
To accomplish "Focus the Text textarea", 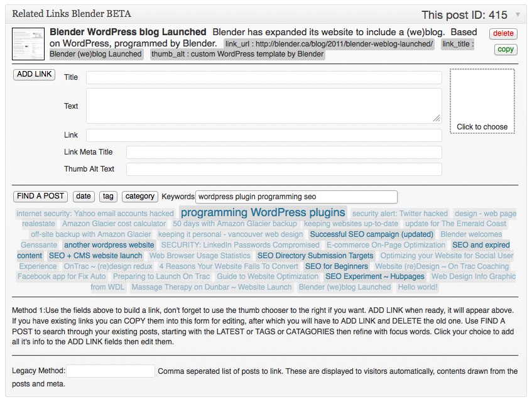I will [264, 106].
